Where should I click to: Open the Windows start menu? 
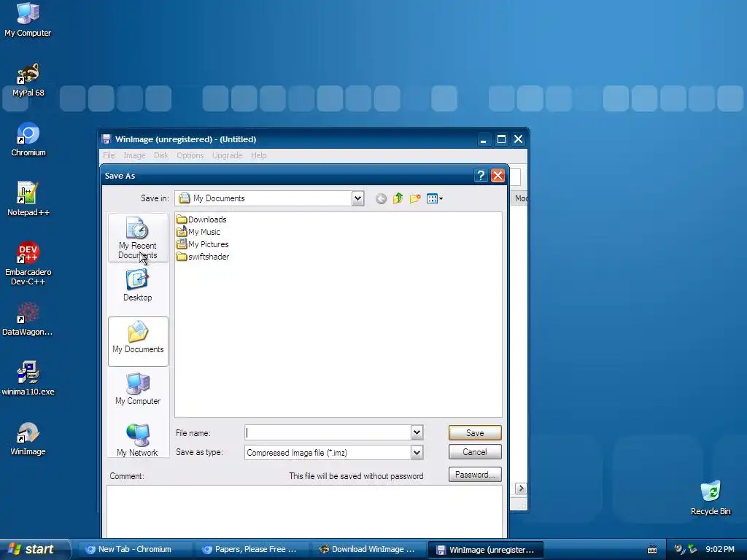[34, 549]
